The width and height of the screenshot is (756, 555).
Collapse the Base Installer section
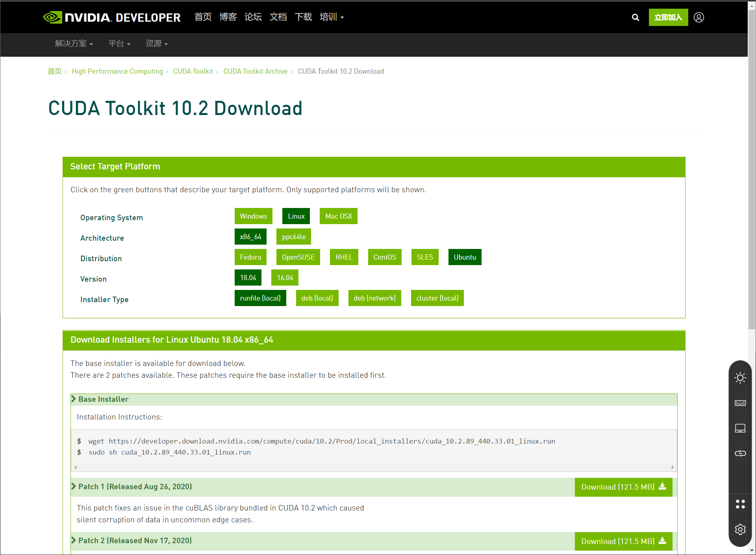103,399
